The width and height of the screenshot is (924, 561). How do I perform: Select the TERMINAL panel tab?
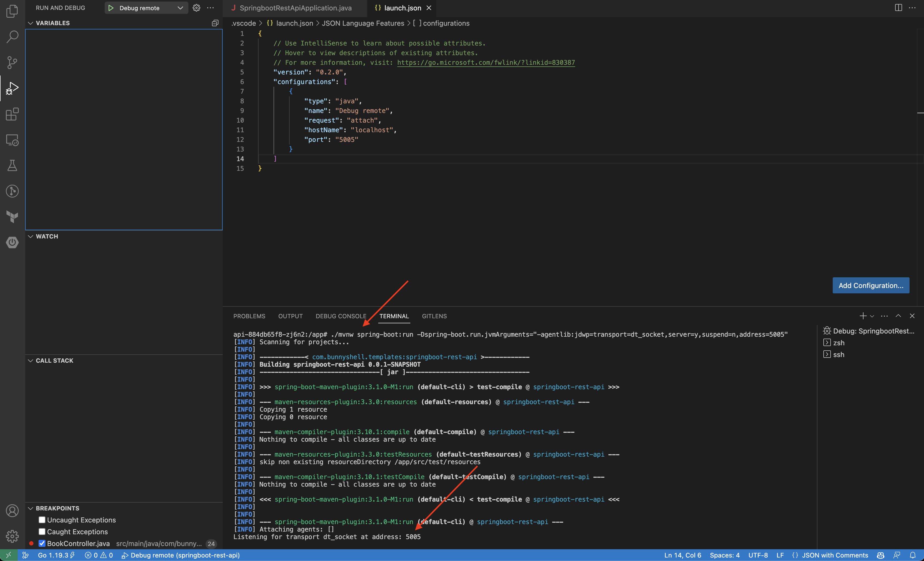pyautogui.click(x=394, y=316)
